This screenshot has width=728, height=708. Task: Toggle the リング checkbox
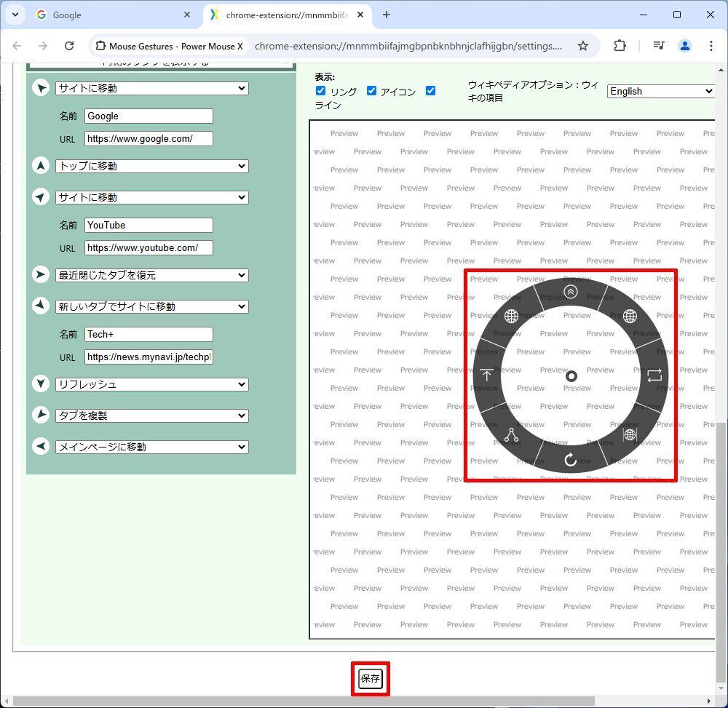coord(320,90)
